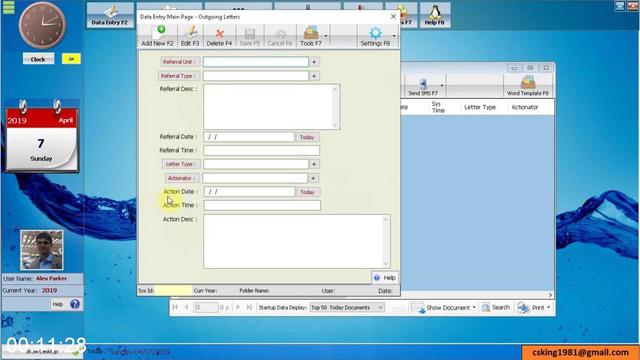Open the hamburger menu icon at top-left

click(9, 7)
